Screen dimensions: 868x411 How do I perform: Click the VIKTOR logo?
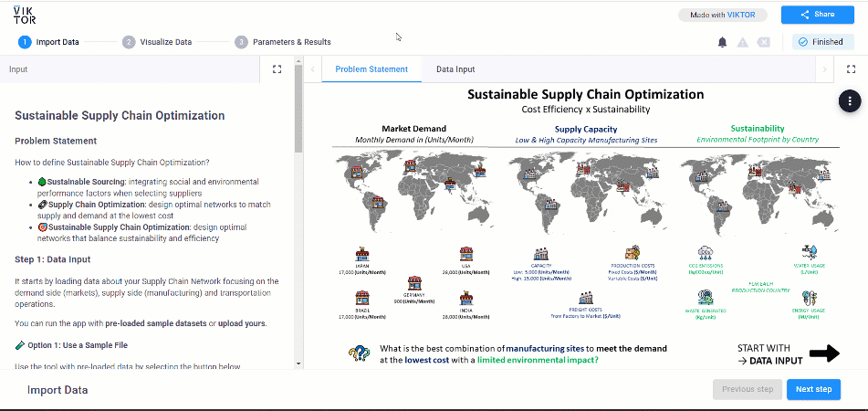pyautogui.click(x=24, y=14)
